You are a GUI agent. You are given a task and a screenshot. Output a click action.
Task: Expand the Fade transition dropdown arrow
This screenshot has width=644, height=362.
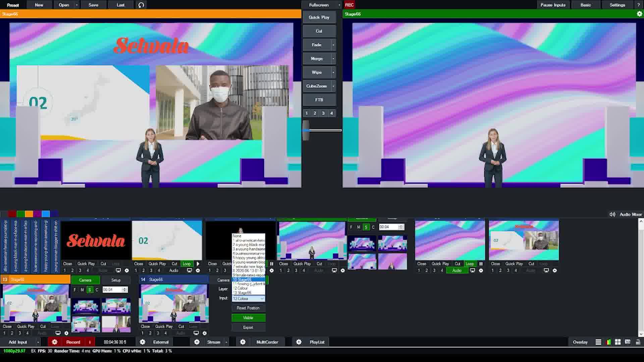pyautogui.click(x=333, y=45)
